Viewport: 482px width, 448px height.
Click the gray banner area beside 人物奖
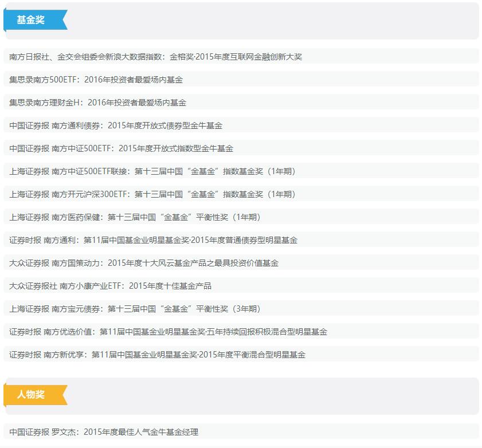(x=269, y=395)
